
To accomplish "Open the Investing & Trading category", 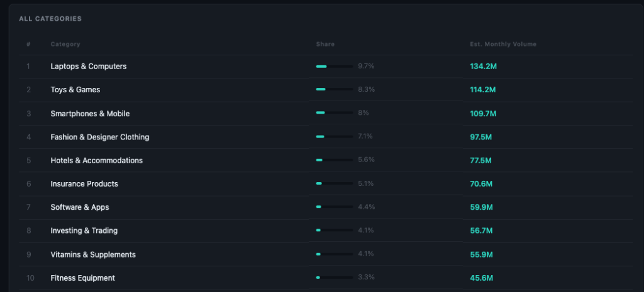I will point(84,231).
